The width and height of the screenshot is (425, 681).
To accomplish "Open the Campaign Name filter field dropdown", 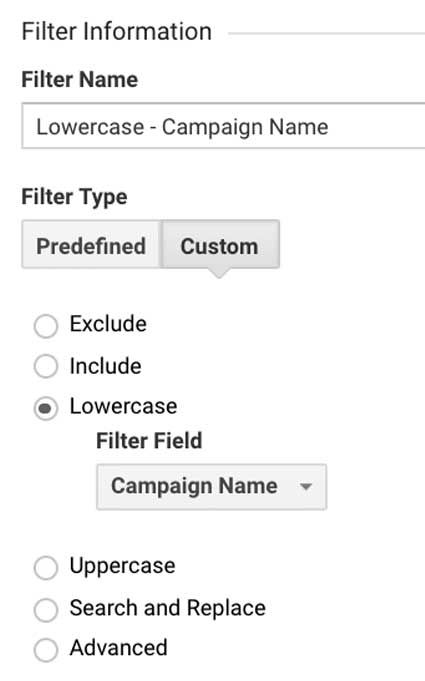I will click(211, 486).
